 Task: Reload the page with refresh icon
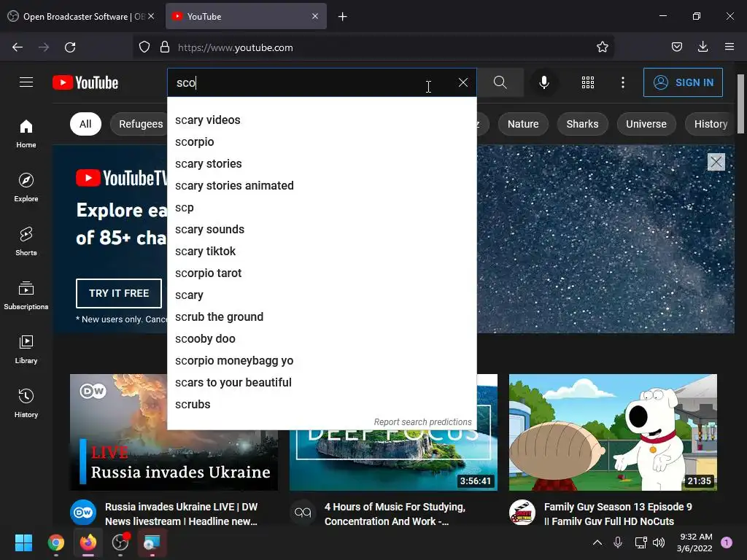(x=70, y=47)
